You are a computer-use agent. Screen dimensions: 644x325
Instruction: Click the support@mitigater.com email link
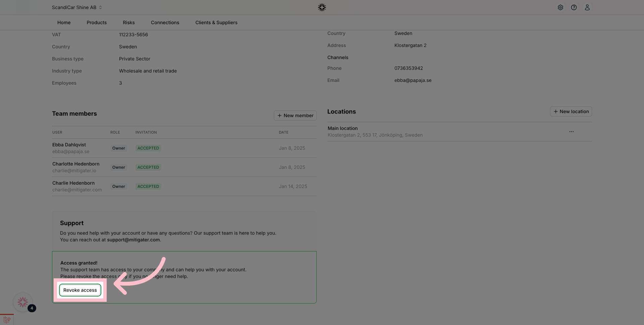click(133, 240)
